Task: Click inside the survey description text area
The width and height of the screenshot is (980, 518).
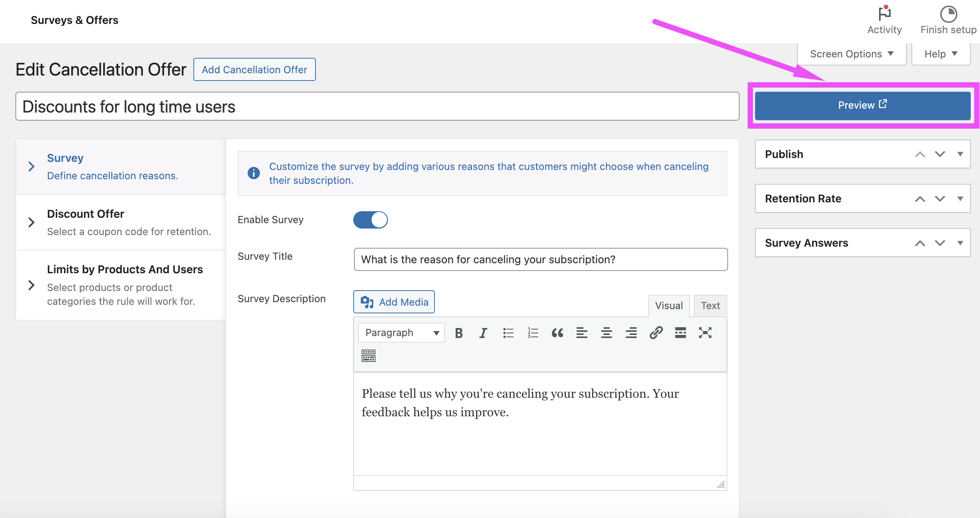Action: pos(540,424)
